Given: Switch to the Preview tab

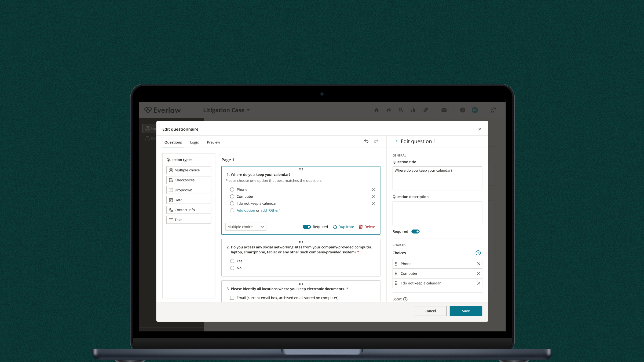Looking at the screenshot, I should coord(213,142).
